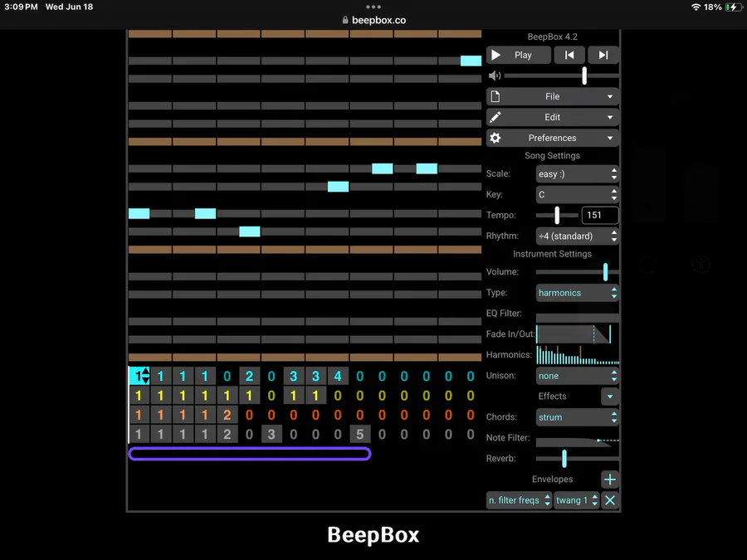Open the Rhythm dropdown ÷4 (standard)
This screenshot has height=560, width=747.
578,236
